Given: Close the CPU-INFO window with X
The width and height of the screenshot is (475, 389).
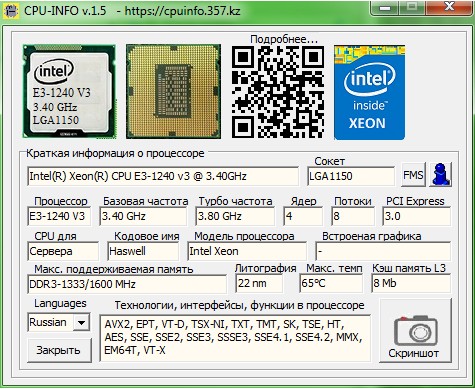Looking at the screenshot, I should (x=450, y=7).
